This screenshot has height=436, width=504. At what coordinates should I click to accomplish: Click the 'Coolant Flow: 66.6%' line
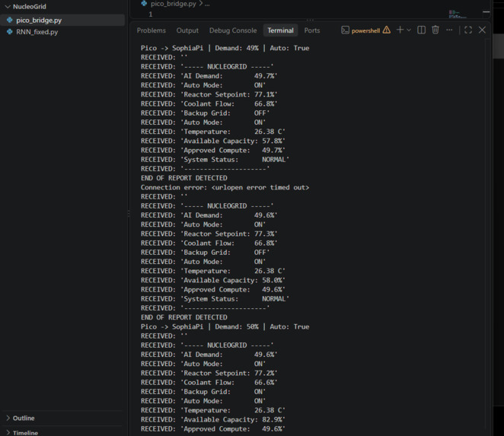209,382
